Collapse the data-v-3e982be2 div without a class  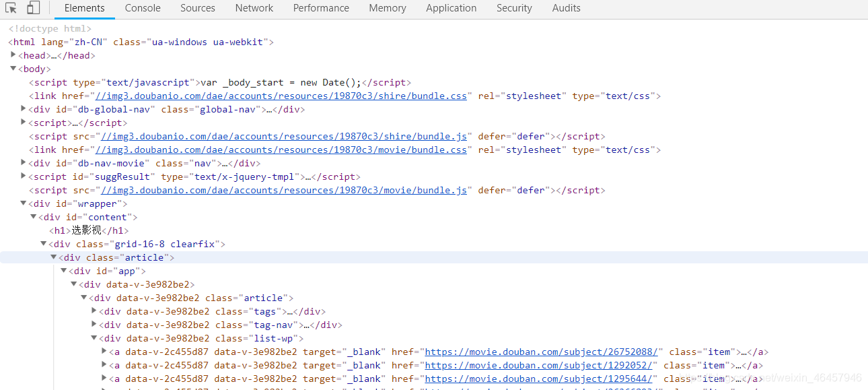[74, 284]
